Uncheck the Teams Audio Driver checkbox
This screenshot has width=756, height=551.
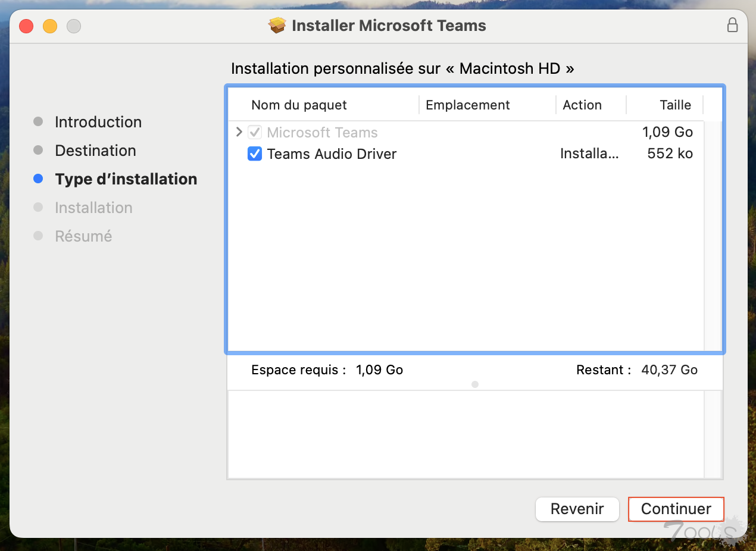pos(255,154)
